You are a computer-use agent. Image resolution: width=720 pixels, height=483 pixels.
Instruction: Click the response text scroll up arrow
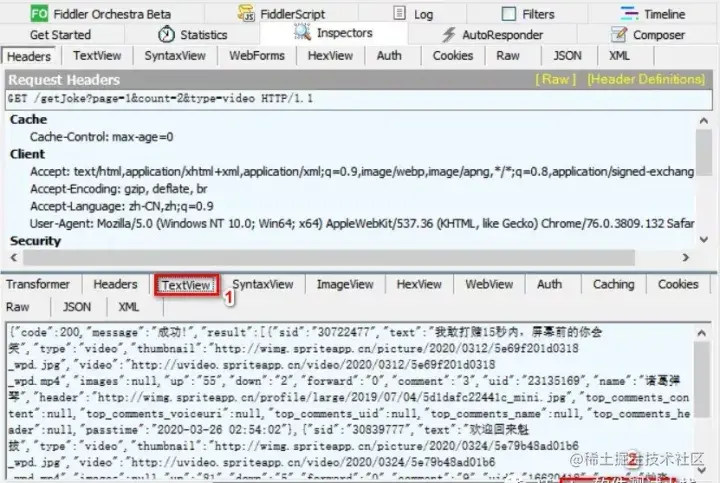point(702,333)
